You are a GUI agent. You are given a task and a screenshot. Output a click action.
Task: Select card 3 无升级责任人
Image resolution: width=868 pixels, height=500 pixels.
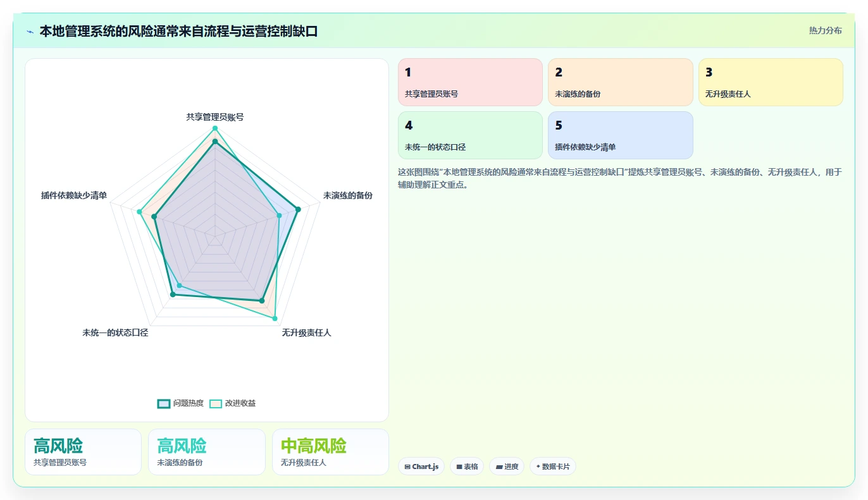(771, 82)
